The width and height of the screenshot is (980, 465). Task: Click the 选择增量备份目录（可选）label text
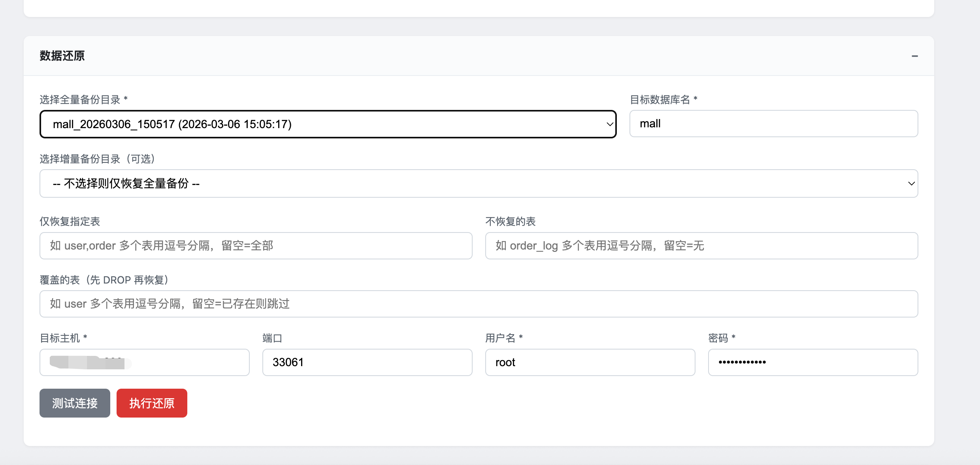click(x=97, y=159)
